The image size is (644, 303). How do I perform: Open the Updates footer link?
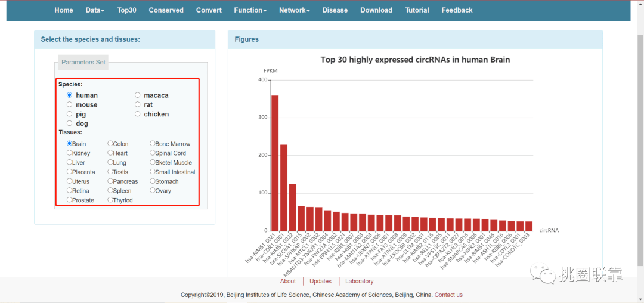[320, 282]
